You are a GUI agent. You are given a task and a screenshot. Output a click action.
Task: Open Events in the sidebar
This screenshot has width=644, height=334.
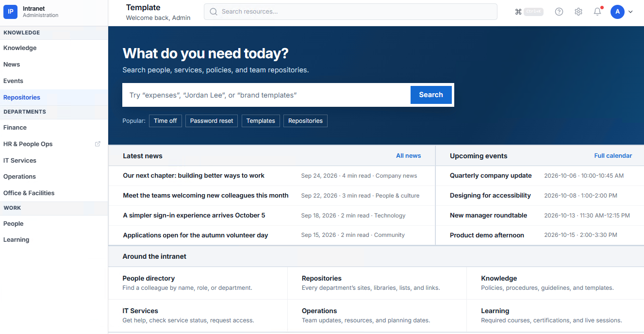(x=54, y=81)
